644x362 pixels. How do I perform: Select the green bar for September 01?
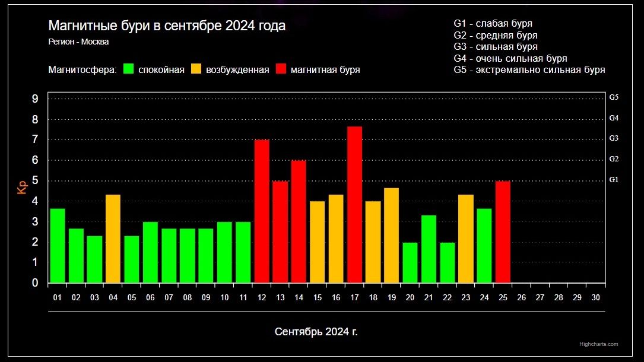pyautogui.click(x=58, y=246)
